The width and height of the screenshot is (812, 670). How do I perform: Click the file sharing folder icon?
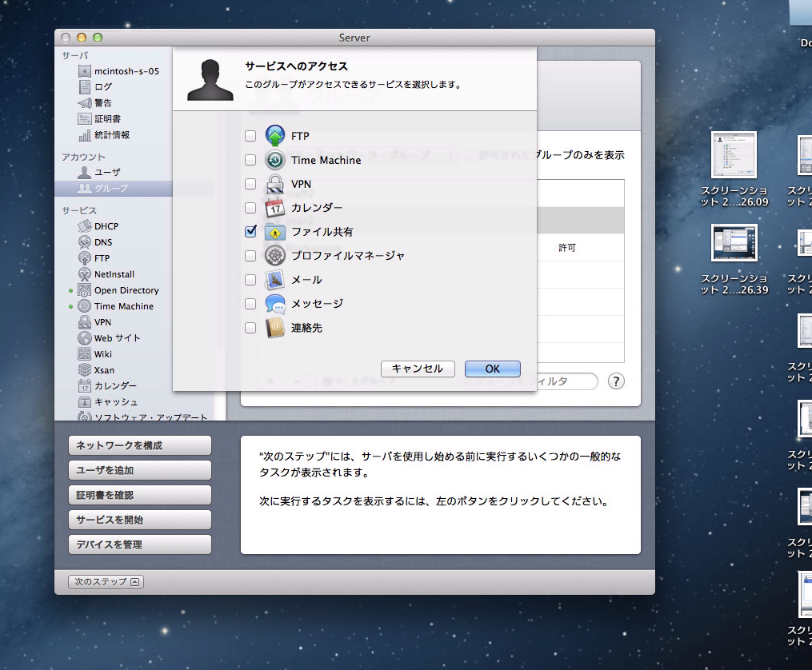coord(275,232)
